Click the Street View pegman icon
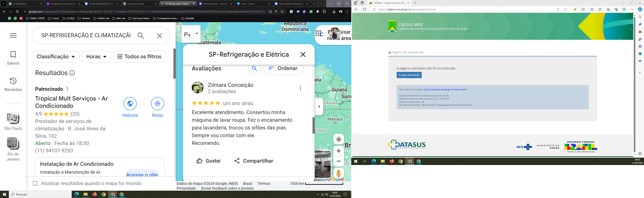644x198 pixels. 338,173
